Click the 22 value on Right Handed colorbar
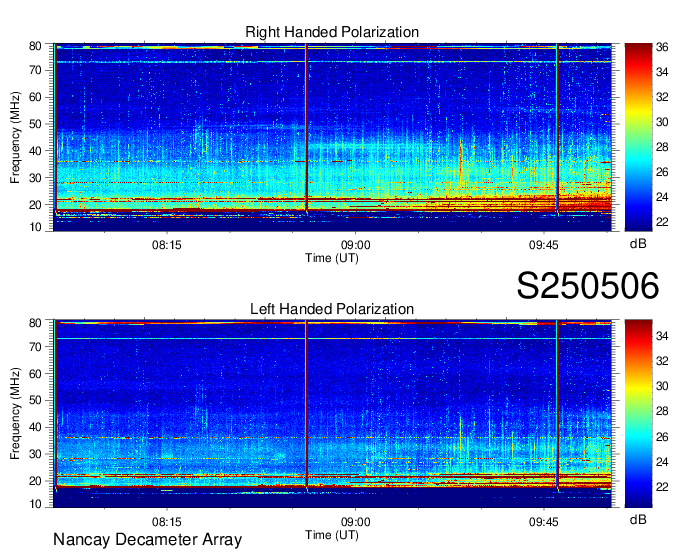This screenshot has width=680, height=552. click(662, 222)
